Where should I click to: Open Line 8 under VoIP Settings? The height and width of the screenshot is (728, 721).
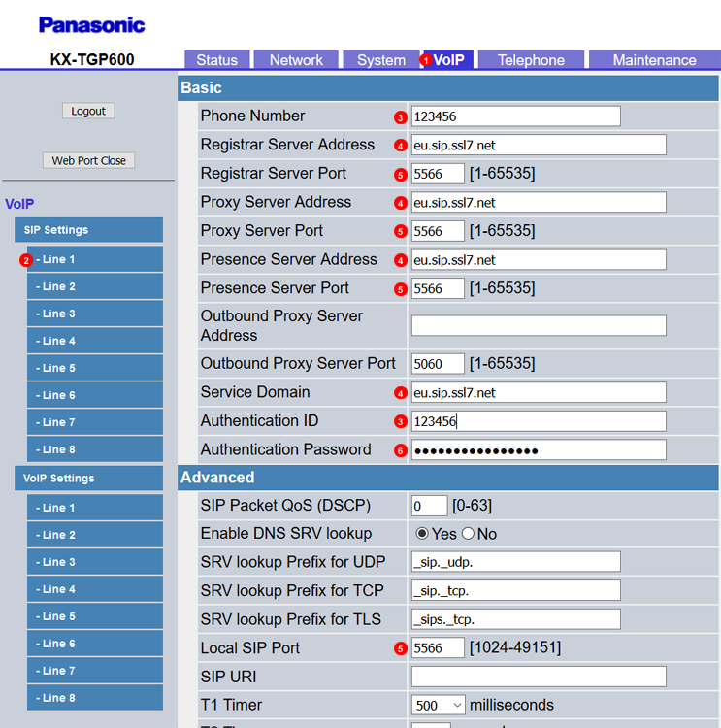point(95,698)
